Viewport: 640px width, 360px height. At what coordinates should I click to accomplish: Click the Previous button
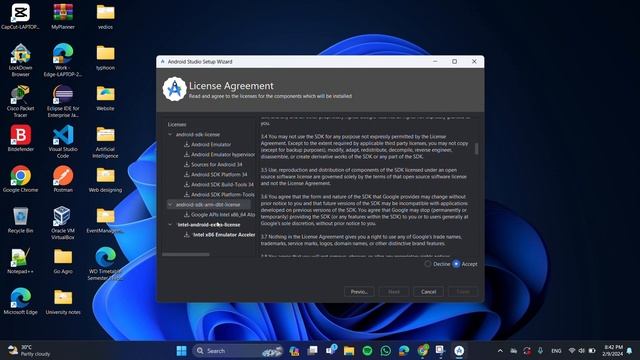[x=359, y=292]
